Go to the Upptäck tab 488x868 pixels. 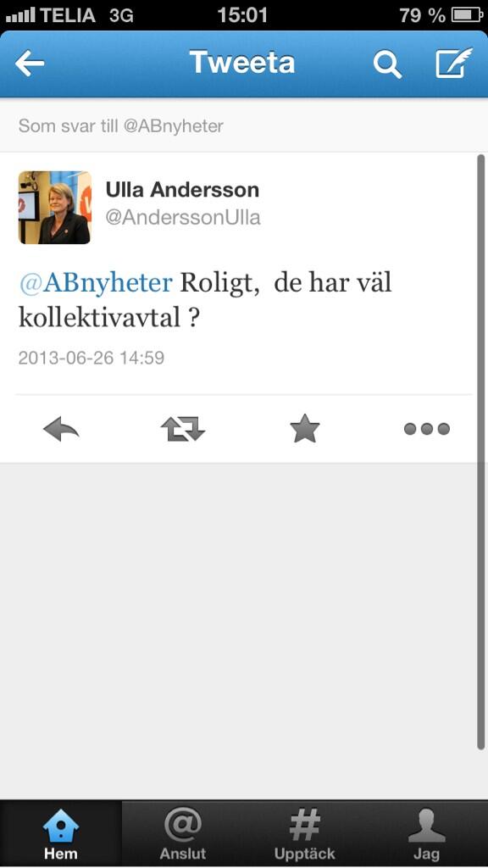click(x=305, y=834)
